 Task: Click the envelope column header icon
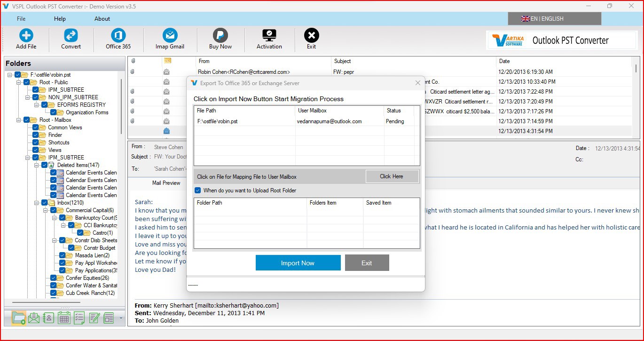(x=167, y=61)
